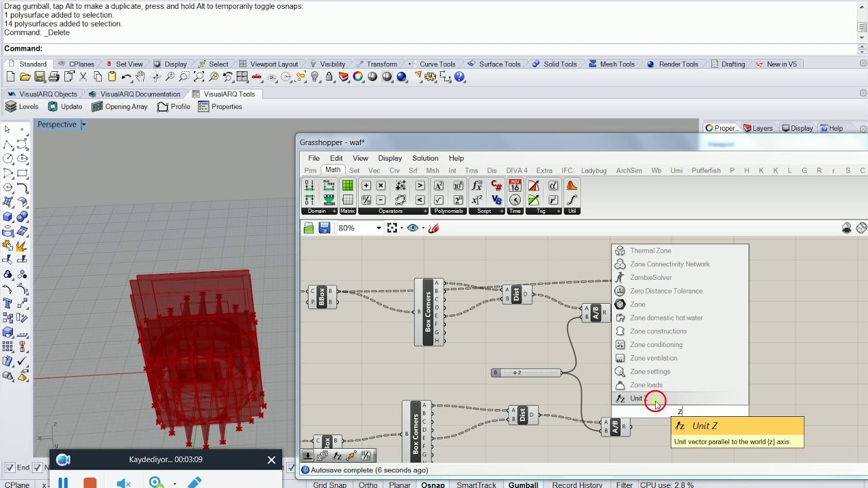Click the Addition operator component icon
The width and height of the screenshot is (868, 488).
[366, 186]
